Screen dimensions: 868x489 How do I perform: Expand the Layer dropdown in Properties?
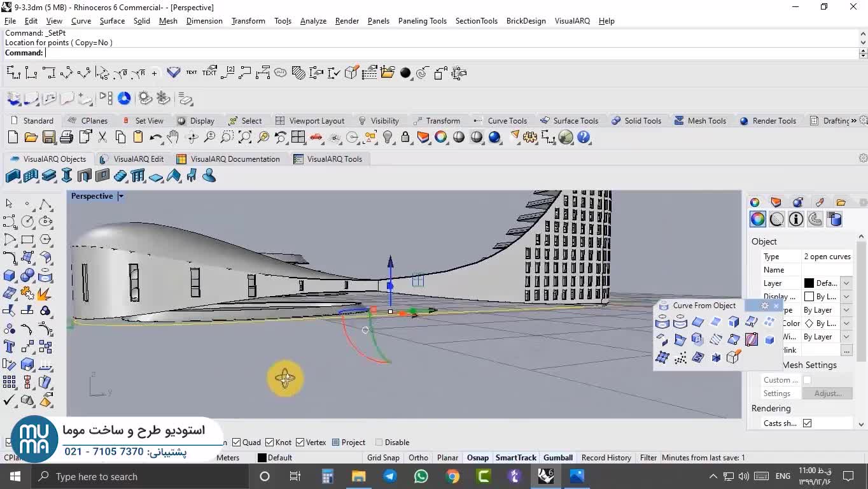(846, 283)
